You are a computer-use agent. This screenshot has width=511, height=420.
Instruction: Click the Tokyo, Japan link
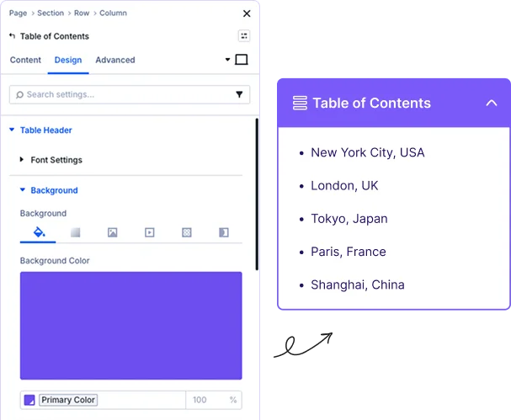[x=349, y=219]
